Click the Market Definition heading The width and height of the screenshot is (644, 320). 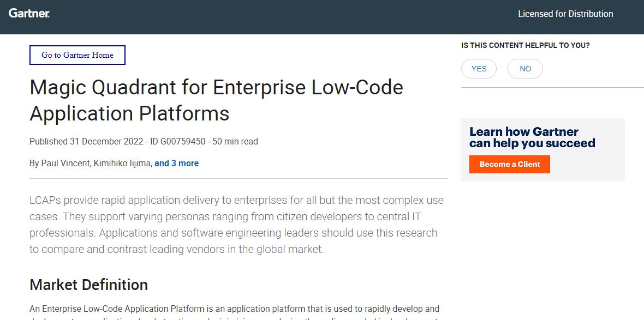[88, 285]
